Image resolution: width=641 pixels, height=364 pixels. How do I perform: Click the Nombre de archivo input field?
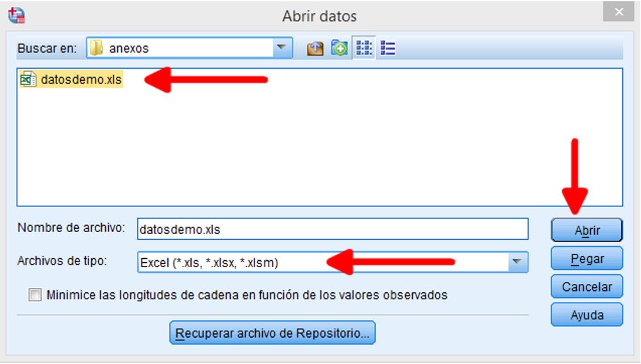(x=333, y=229)
